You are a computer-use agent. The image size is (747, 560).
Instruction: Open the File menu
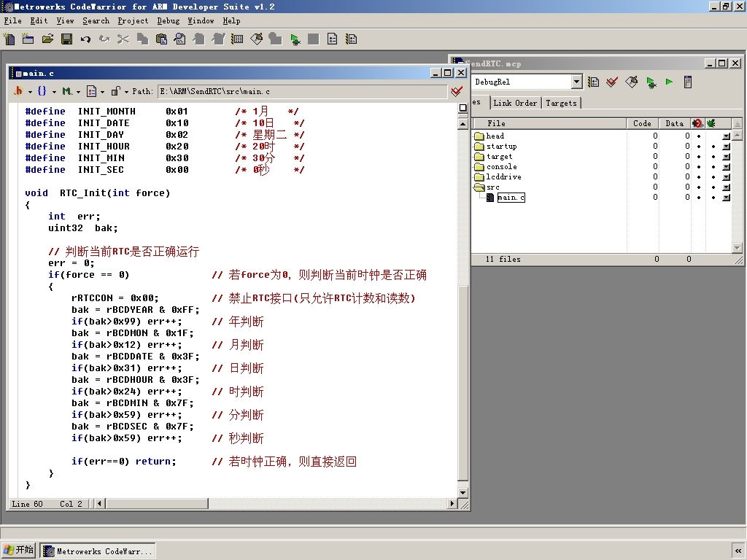pos(13,21)
